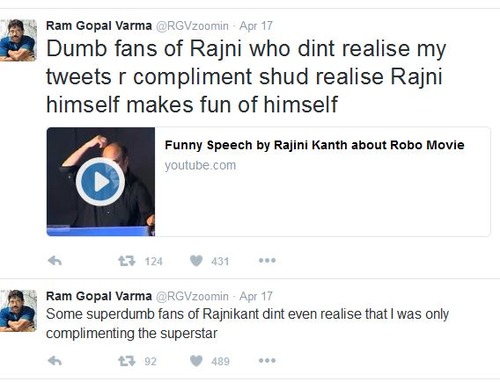Open the Funny Speech by Rajini Kanth link title

coord(314,145)
